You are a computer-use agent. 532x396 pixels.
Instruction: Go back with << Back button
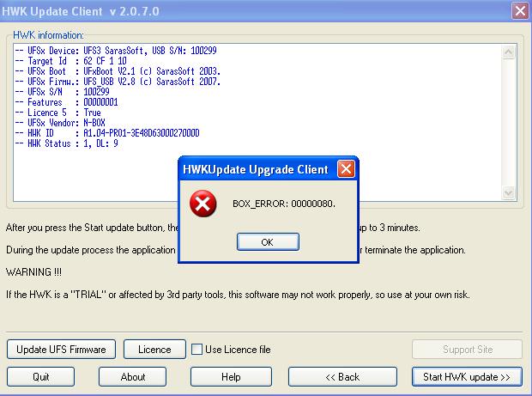click(342, 376)
